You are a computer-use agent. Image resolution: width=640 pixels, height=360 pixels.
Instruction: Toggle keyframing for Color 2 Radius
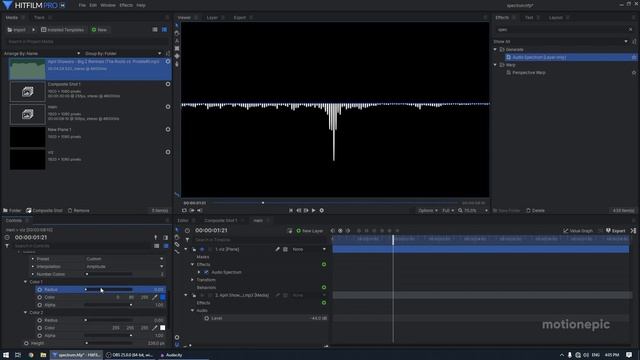tap(40, 320)
